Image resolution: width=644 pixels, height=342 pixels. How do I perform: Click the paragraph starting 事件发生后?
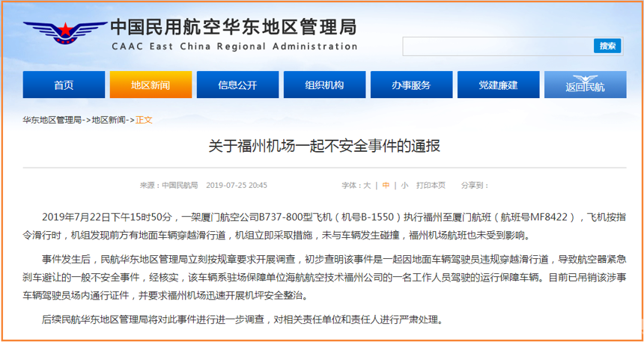click(x=324, y=277)
